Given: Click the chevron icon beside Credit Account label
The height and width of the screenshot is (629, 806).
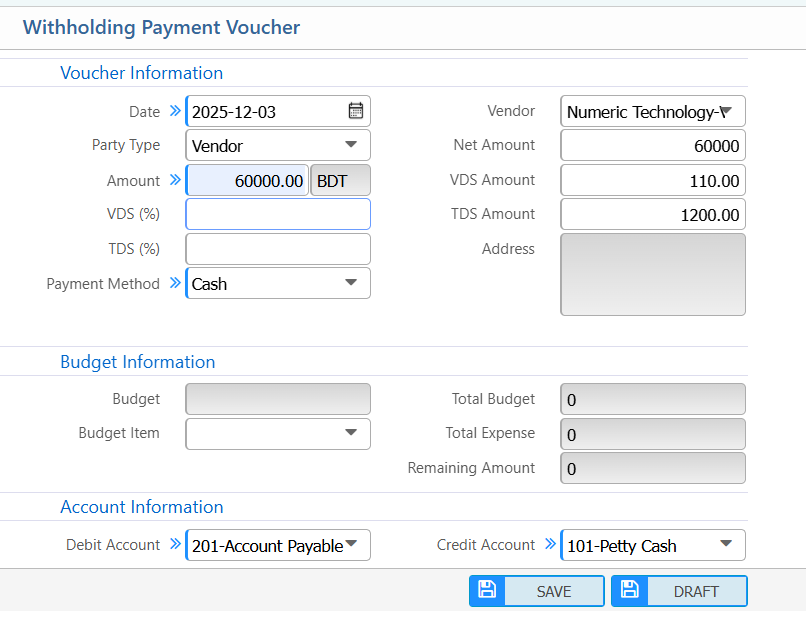Looking at the screenshot, I should pyautogui.click(x=551, y=545).
